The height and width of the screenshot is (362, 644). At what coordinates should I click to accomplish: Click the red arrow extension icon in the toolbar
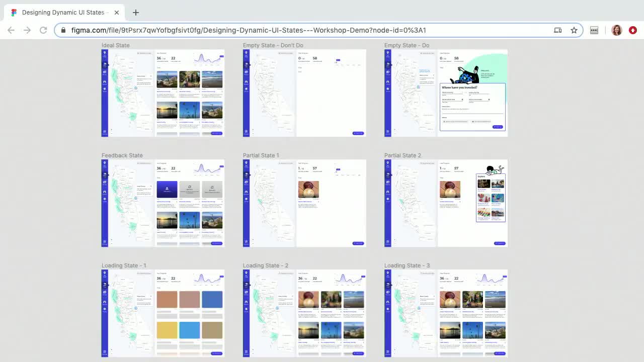pos(633,30)
